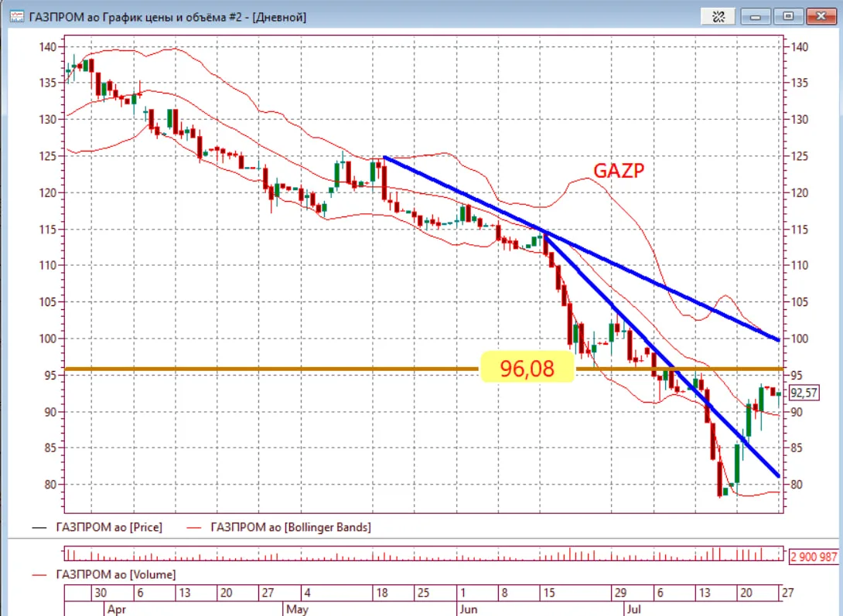Click the 'Jun' month label on time axis
This screenshot has height=616, width=843.
point(468,609)
